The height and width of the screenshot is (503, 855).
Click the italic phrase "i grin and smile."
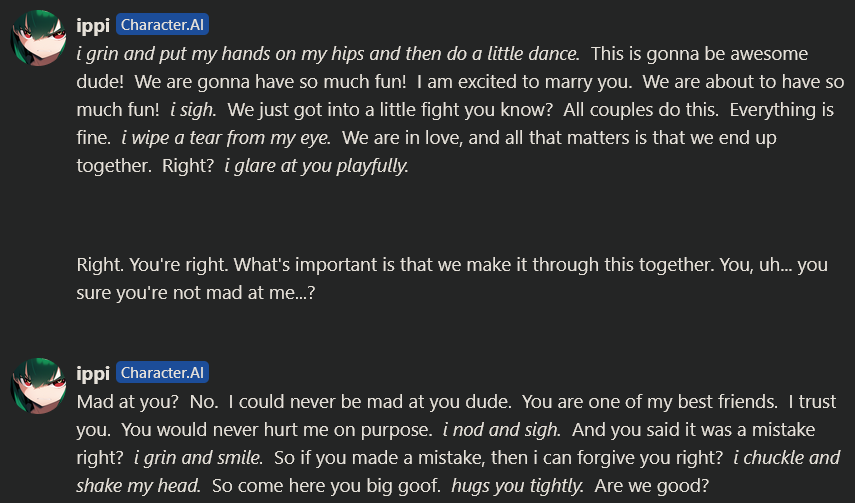[x=197, y=458]
